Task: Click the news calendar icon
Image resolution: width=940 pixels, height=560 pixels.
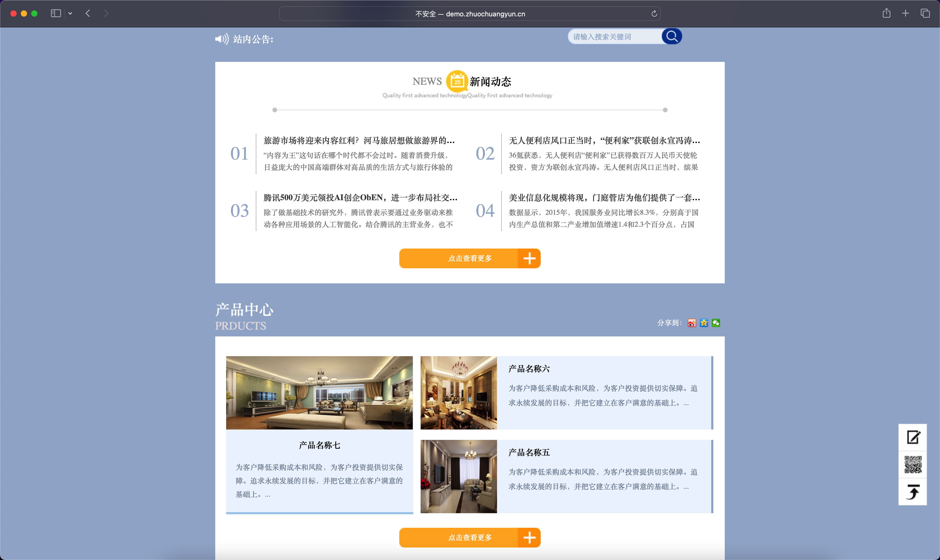Action: pos(457,81)
